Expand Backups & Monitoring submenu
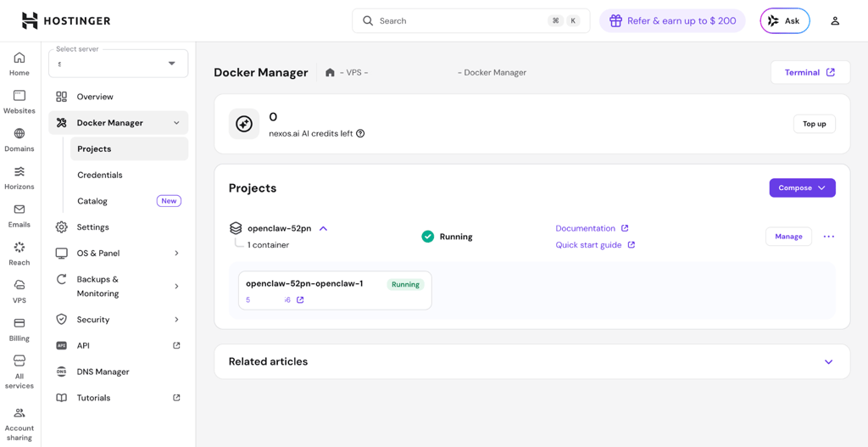This screenshot has width=868, height=447. click(176, 287)
